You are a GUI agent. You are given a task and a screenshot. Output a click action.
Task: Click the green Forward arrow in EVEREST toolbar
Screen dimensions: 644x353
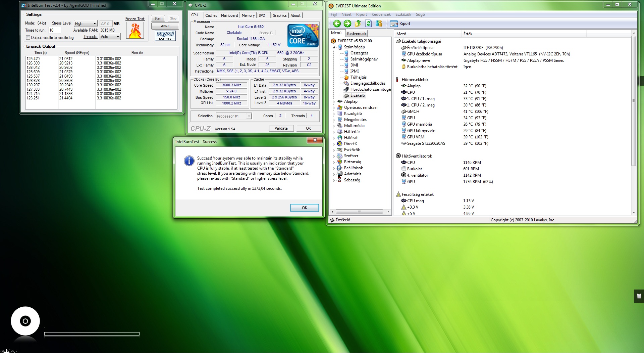click(x=347, y=24)
